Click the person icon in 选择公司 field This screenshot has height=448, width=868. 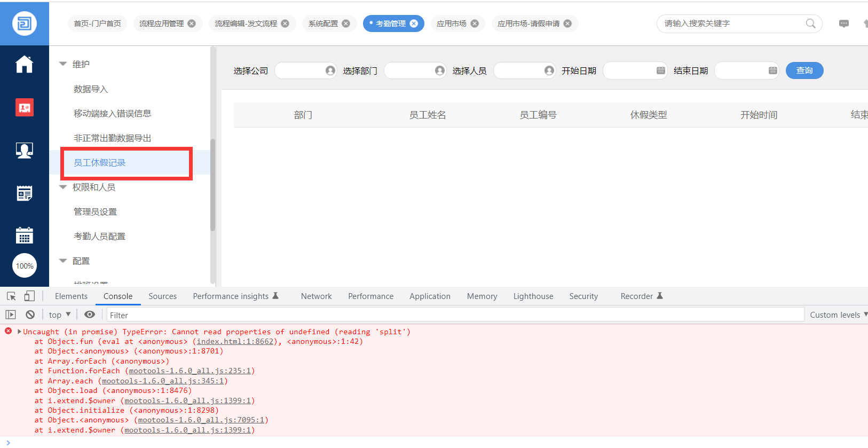330,70
